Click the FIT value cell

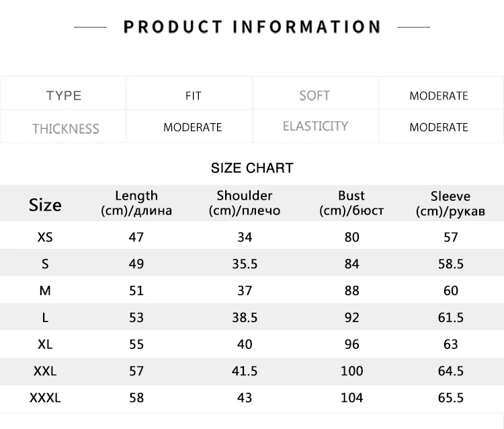point(193,96)
